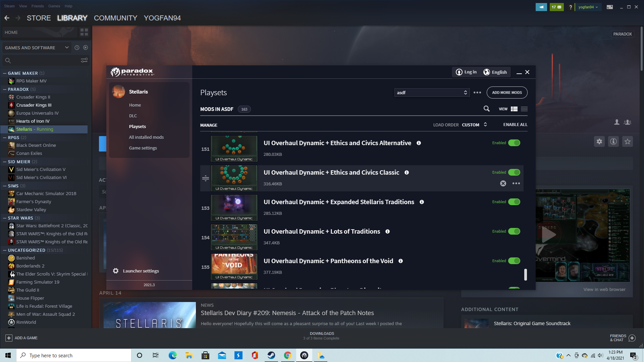Collapse the RPGS category
The height and width of the screenshot is (362, 644).
tap(5, 138)
